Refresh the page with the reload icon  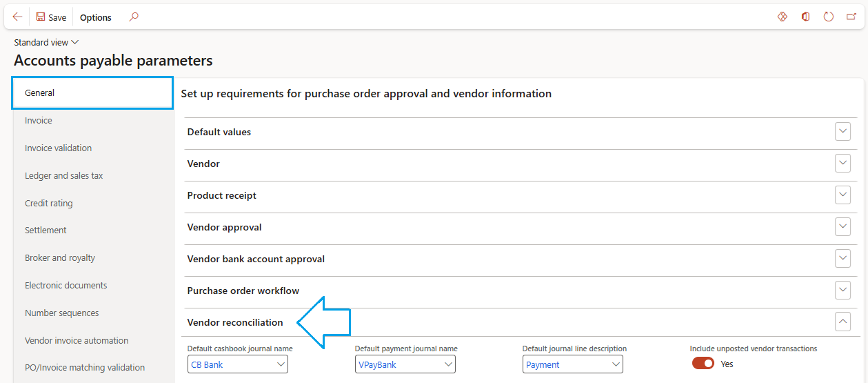[x=829, y=17]
